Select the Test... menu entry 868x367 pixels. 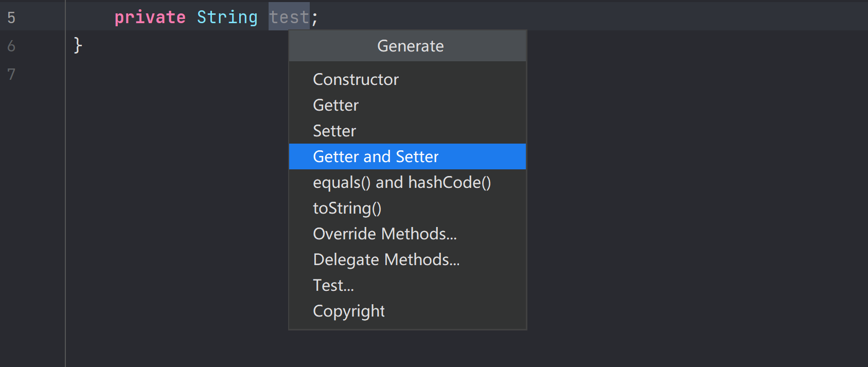333,285
